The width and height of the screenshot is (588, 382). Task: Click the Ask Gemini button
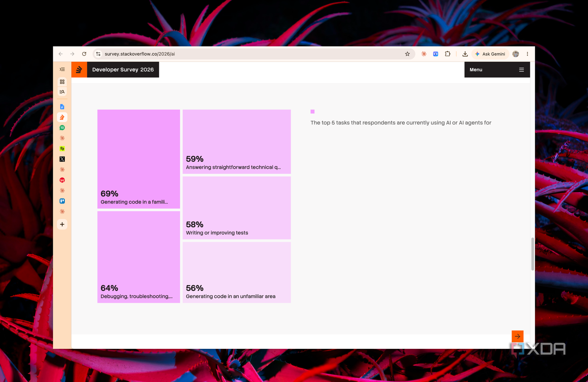coord(490,54)
